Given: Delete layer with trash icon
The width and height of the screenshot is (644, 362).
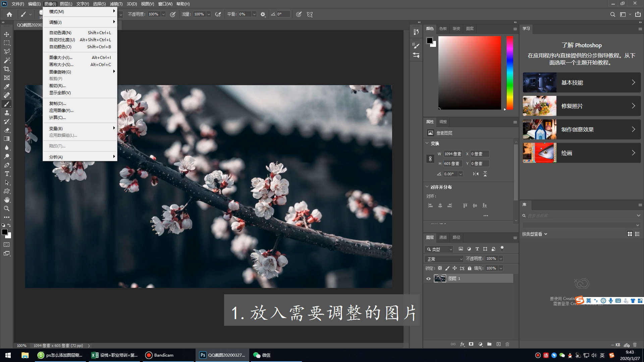Looking at the screenshot, I should 507,344.
